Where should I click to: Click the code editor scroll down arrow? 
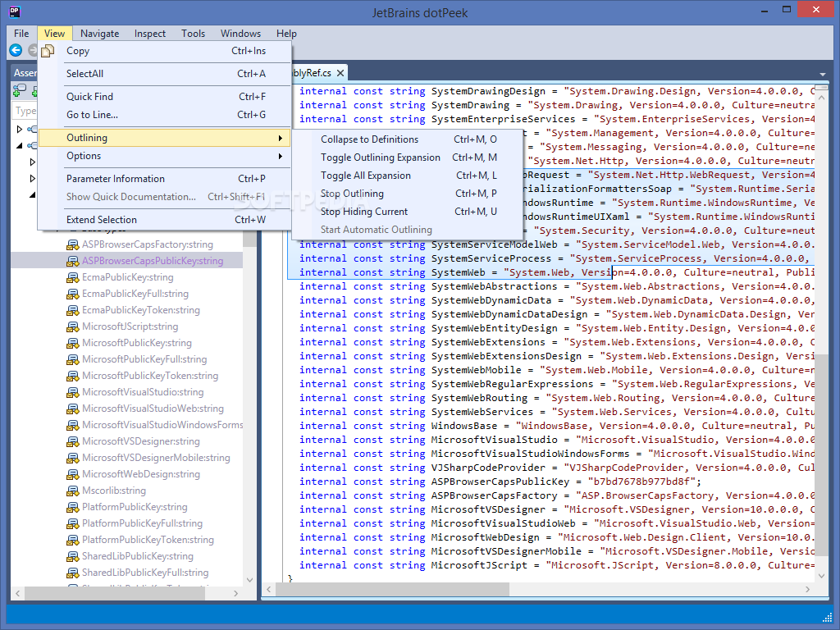(822, 576)
